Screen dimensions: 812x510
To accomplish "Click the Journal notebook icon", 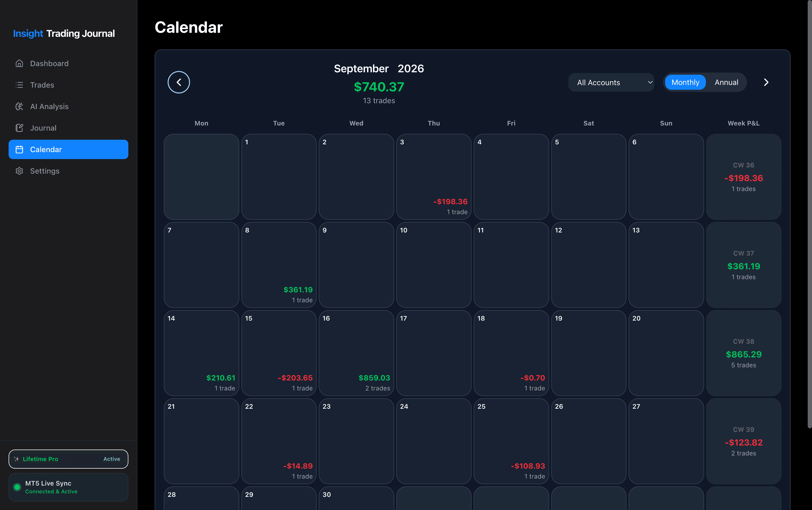I will (x=19, y=128).
